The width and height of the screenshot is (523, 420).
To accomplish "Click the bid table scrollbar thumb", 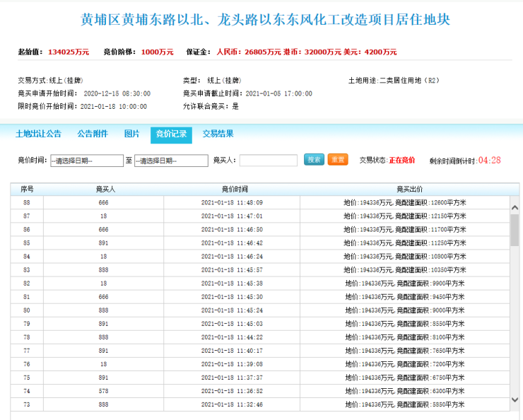I will coord(515,230).
